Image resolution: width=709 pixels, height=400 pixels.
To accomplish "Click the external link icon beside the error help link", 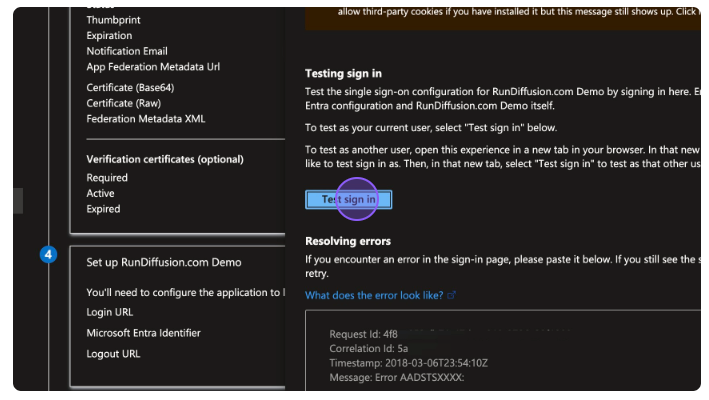I will (x=452, y=295).
